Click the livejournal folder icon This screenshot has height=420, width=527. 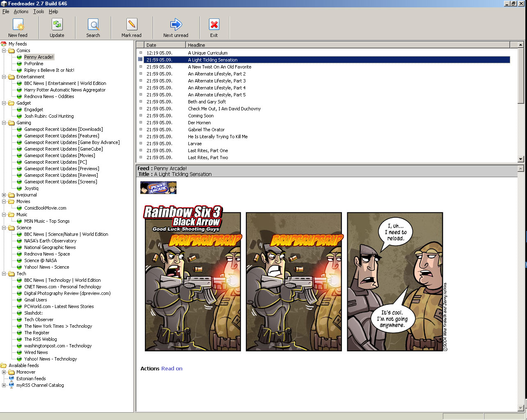pyautogui.click(x=11, y=195)
